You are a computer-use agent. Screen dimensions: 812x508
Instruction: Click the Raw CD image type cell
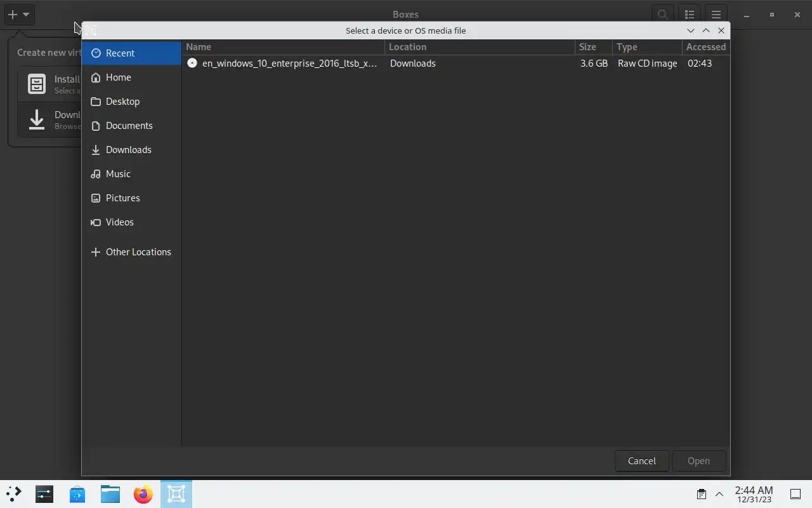[647, 63]
